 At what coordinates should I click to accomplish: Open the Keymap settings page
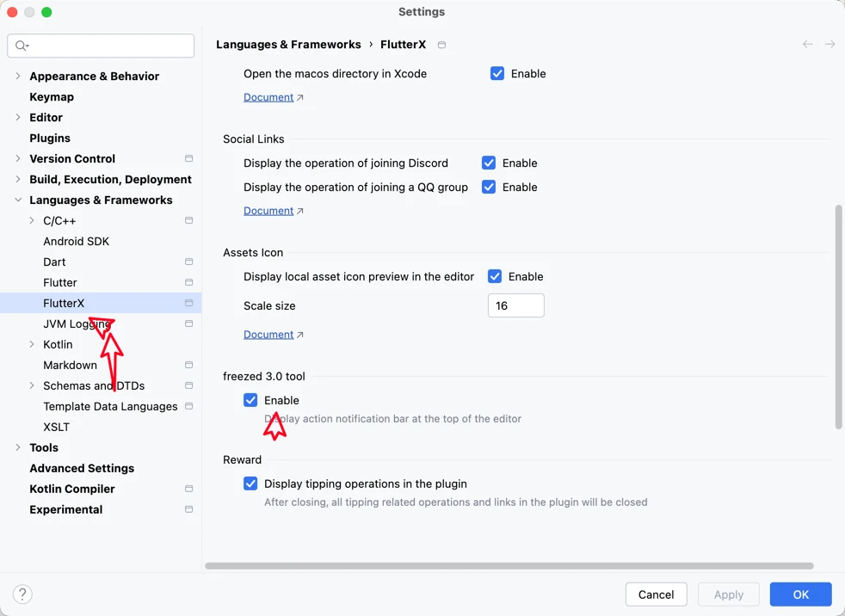click(x=52, y=97)
